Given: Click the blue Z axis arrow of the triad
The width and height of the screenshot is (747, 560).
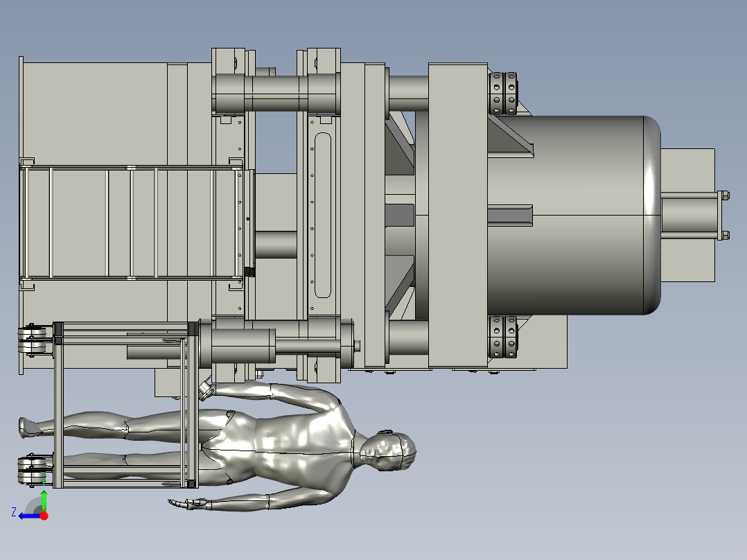Looking at the screenshot, I should click(x=29, y=516).
